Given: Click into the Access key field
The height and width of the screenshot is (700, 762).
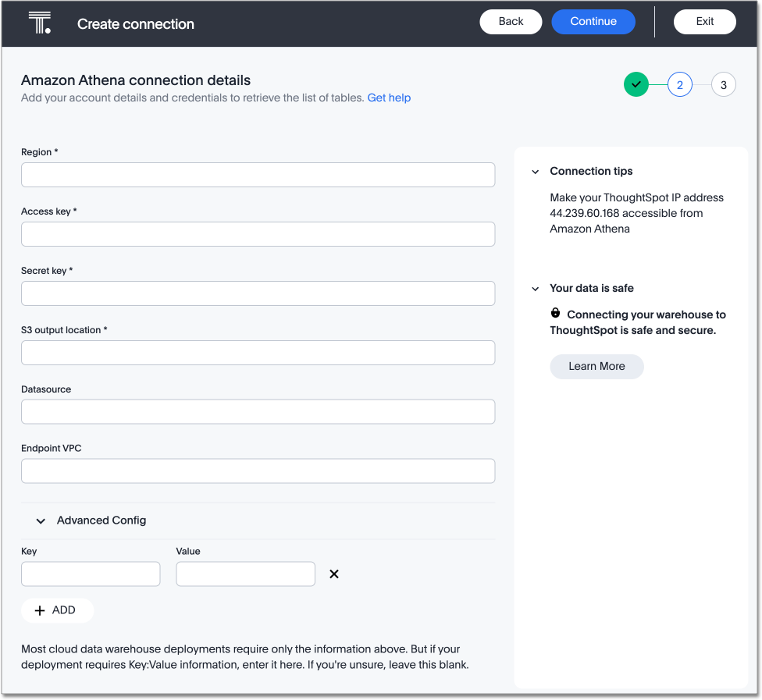Looking at the screenshot, I should tap(258, 234).
